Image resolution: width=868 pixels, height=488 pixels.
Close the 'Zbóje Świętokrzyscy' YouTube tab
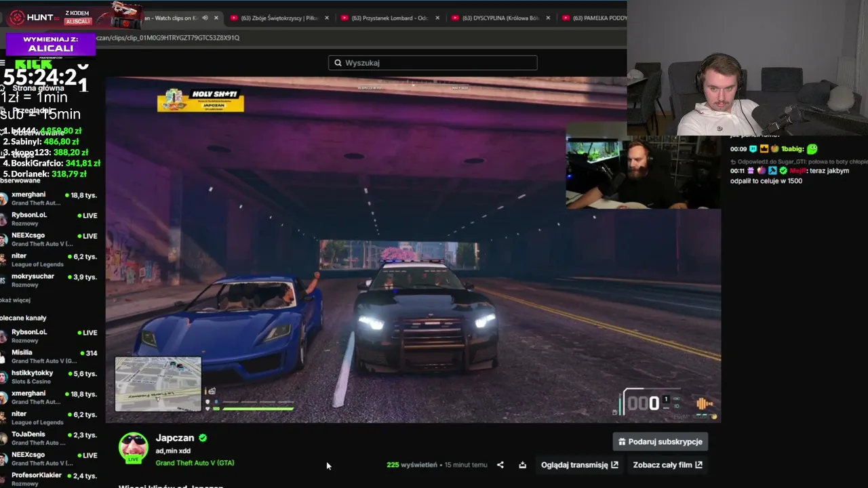(327, 18)
